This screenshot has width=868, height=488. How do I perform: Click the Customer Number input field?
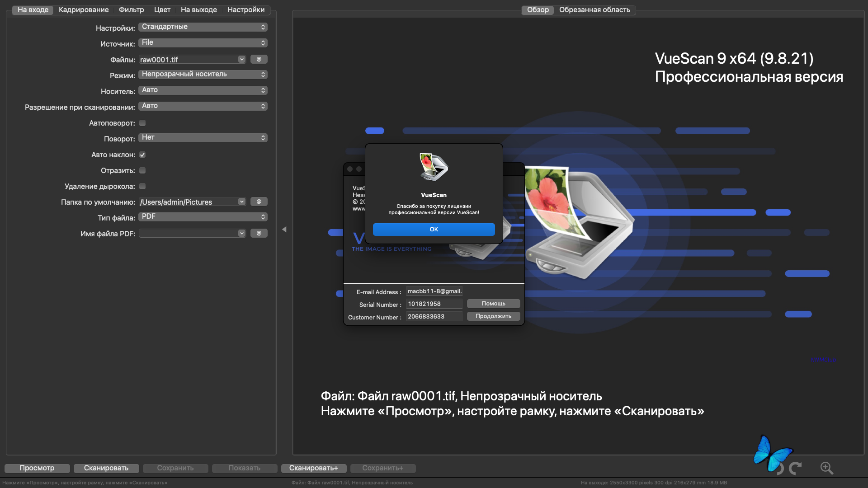pos(434,317)
